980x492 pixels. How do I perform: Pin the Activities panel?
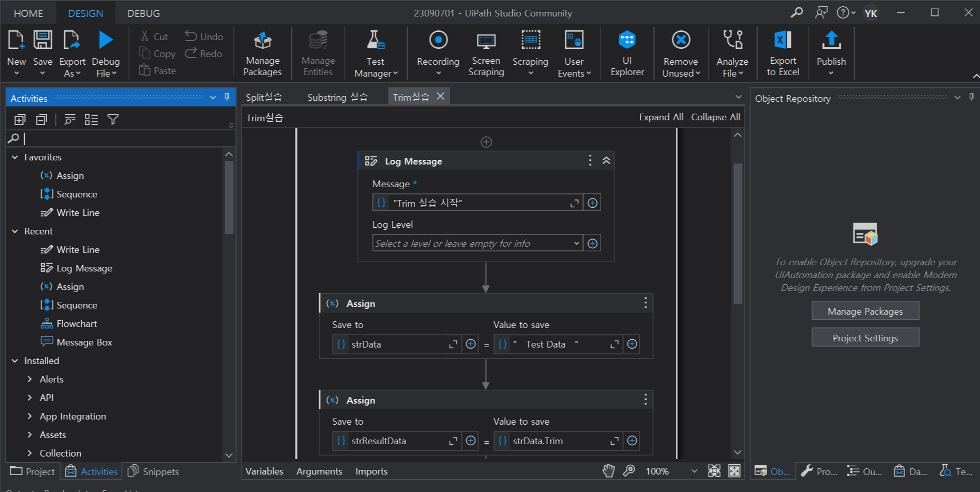[227, 97]
